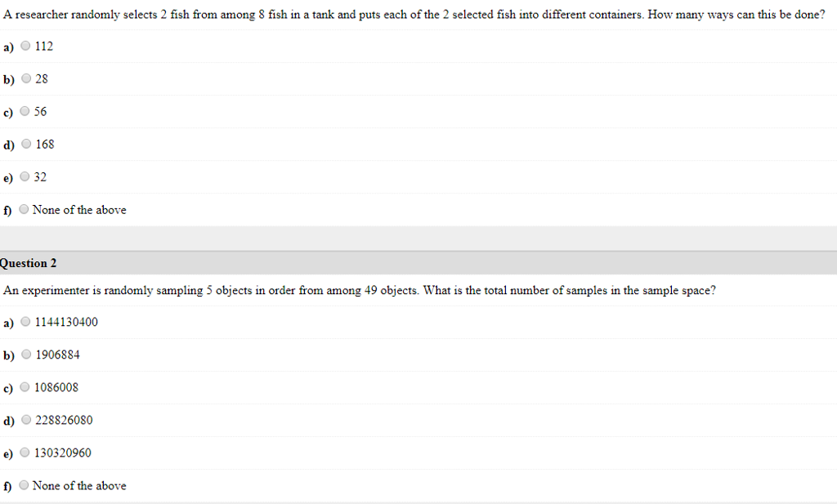Screen dimensions: 837x504
Task: Select answer 1086008 for Question 2
Action: [25, 387]
